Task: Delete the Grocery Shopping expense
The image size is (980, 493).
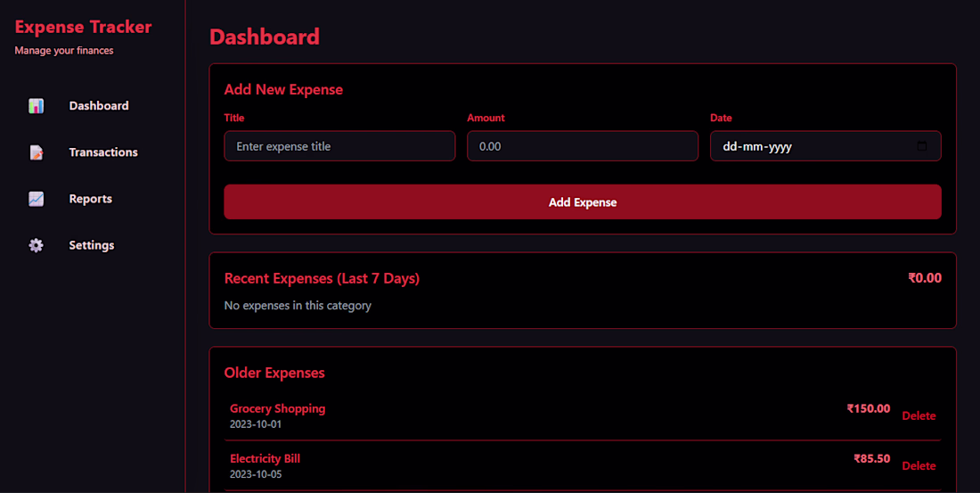Action: [x=919, y=416]
